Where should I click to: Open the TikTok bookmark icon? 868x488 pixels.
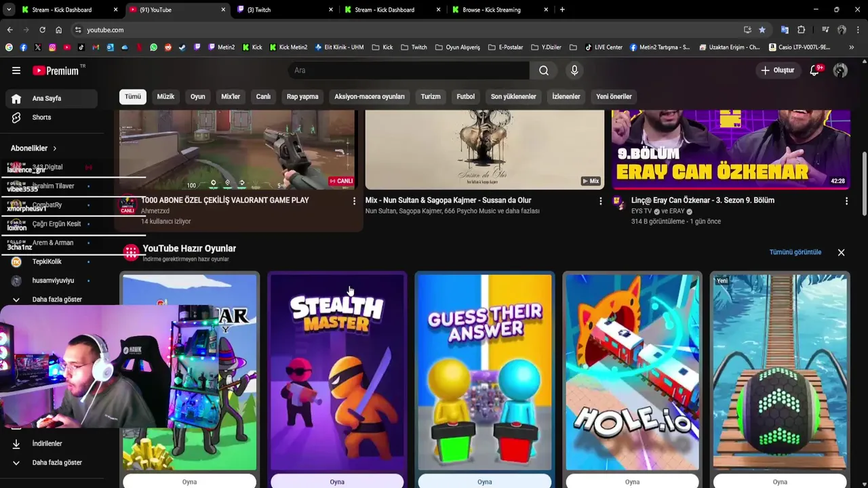coord(81,47)
